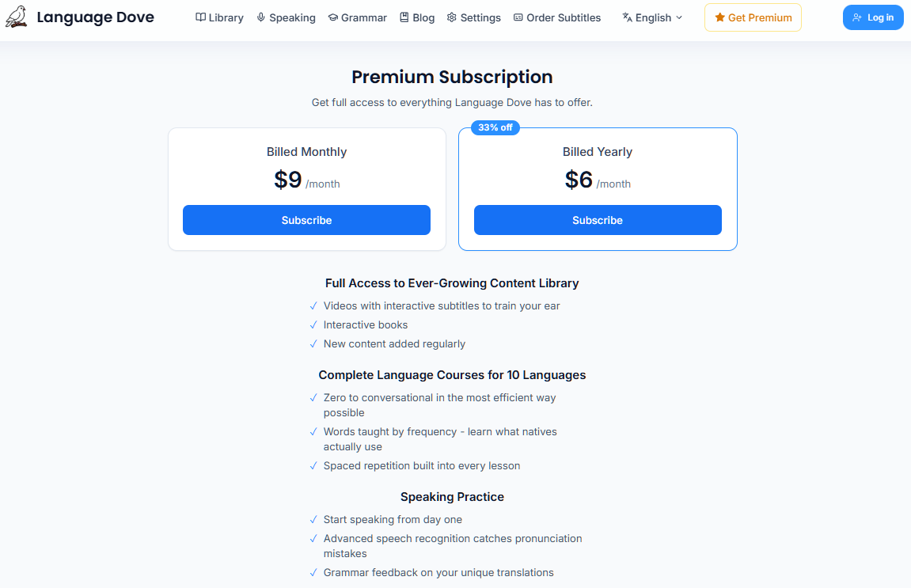Click the user icon in Log in
Image resolution: width=911 pixels, height=588 pixels.
(857, 17)
